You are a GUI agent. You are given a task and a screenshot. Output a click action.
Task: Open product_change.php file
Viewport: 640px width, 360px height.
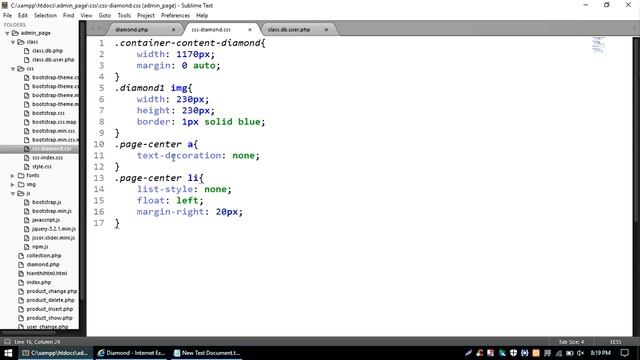[x=52, y=291]
